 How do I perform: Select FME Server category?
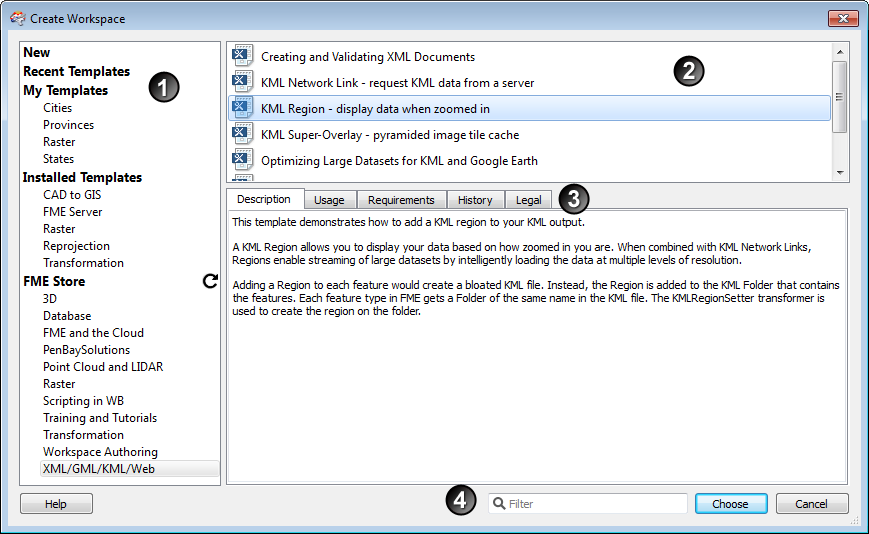[x=73, y=212]
